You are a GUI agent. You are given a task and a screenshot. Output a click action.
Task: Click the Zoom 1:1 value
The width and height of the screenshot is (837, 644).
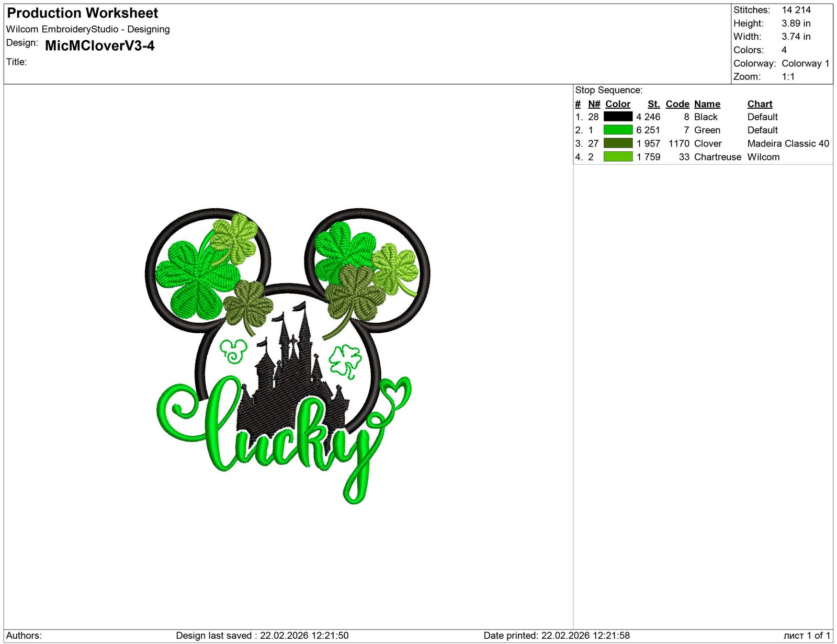pos(787,76)
